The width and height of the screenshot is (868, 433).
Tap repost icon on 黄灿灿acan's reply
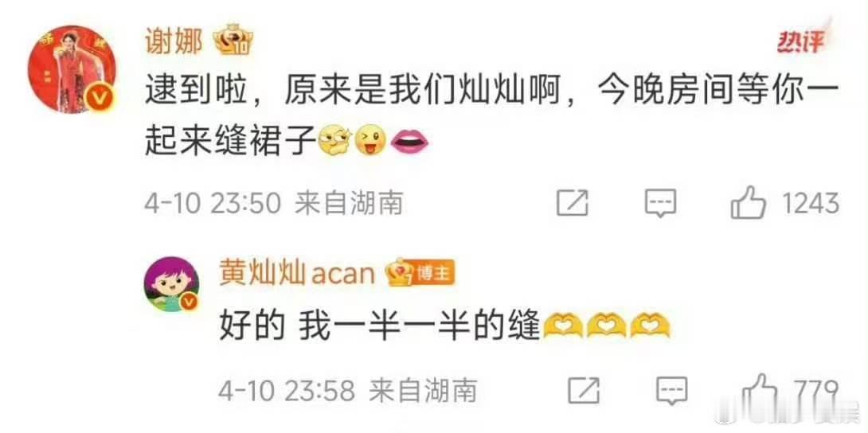pyautogui.click(x=585, y=391)
